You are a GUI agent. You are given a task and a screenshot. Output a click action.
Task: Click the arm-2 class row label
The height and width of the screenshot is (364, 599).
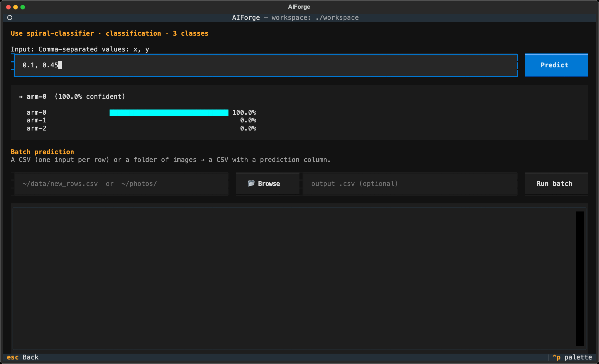[x=36, y=128]
